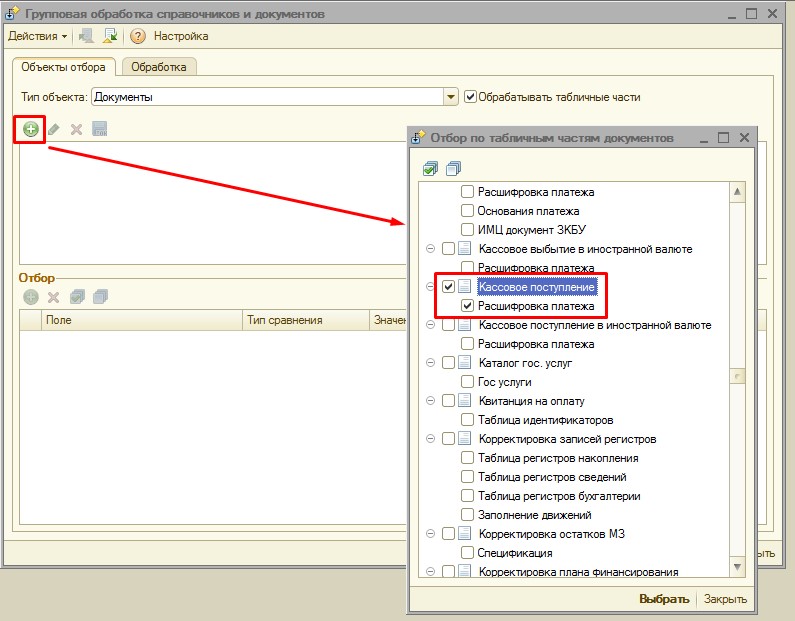The image size is (795, 621).
Task: Click the delete X icon above the objects list
Action: (x=76, y=129)
